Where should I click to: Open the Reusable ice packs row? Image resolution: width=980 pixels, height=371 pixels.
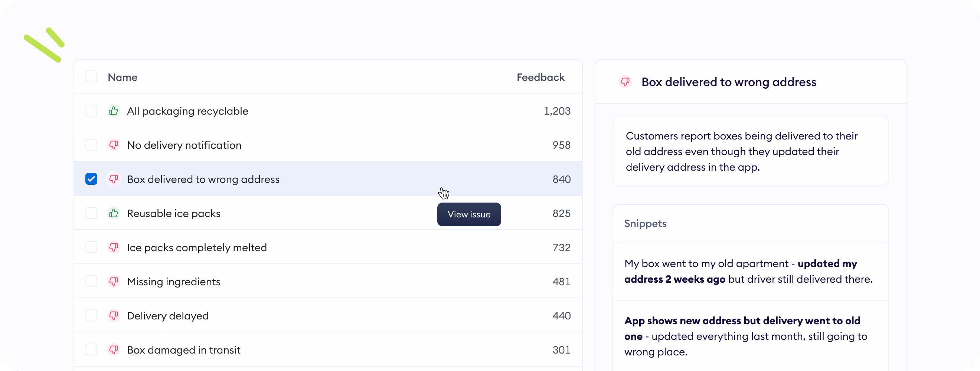click(328, 213)
